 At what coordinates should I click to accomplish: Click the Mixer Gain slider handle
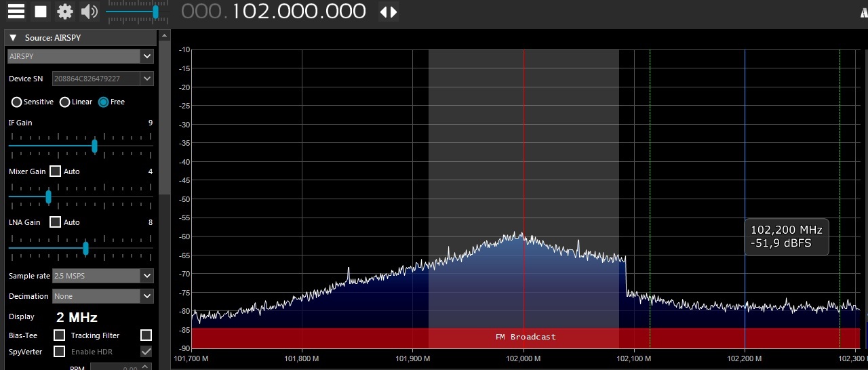point(48,197)
